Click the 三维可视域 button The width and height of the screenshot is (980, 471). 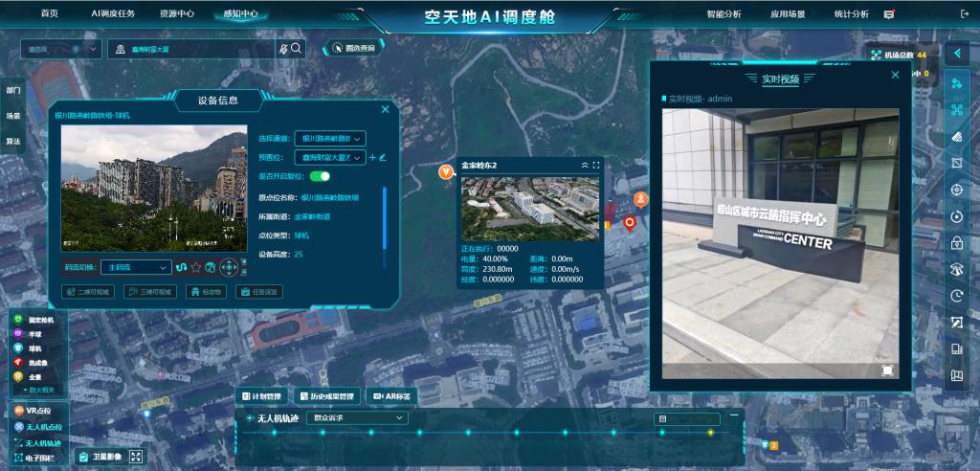coord(150,291)
